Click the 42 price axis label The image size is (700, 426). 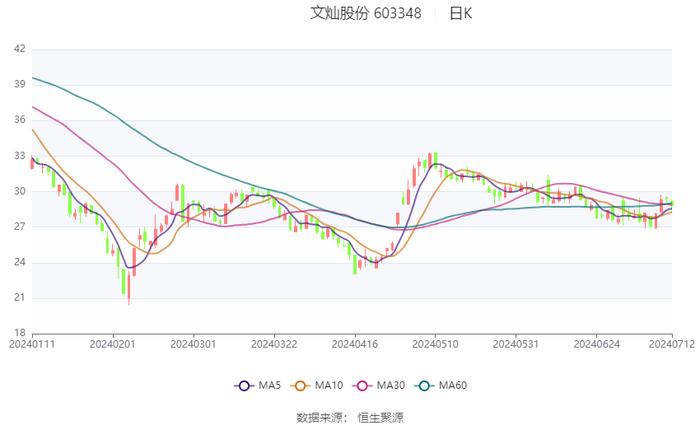(20, 49)
